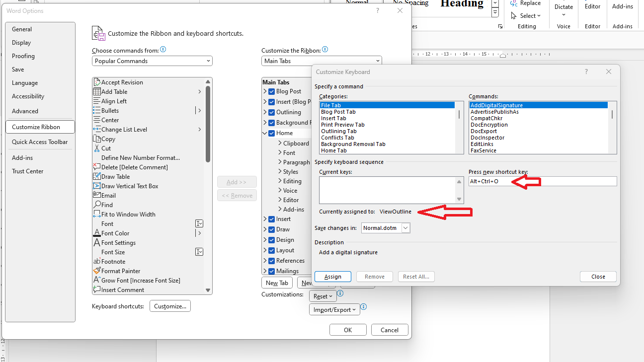
Task: Click the Replace icon in Word ribbon
Action: point(514,3)
